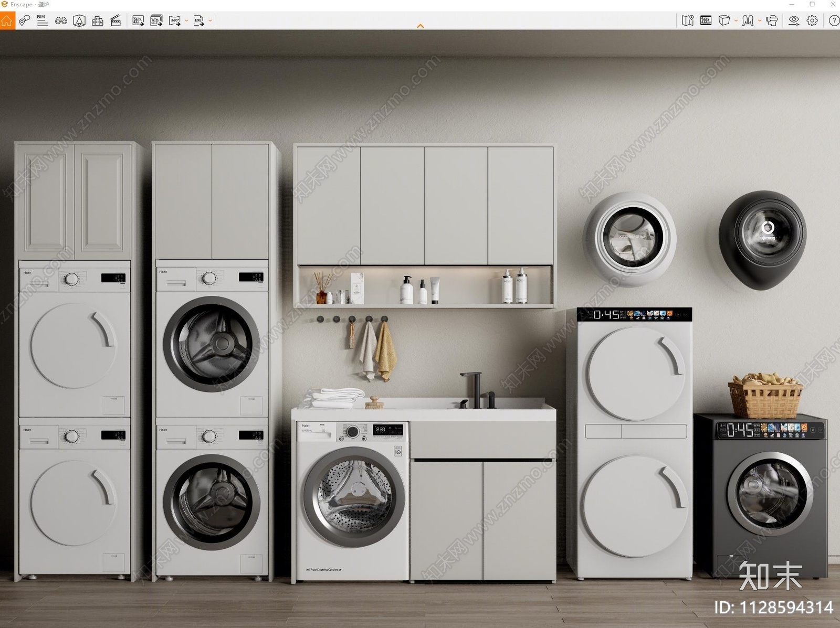Screen dimensions: 840x628
Task: Click the 360° panorama export icon
Action: tap(175, 21)
